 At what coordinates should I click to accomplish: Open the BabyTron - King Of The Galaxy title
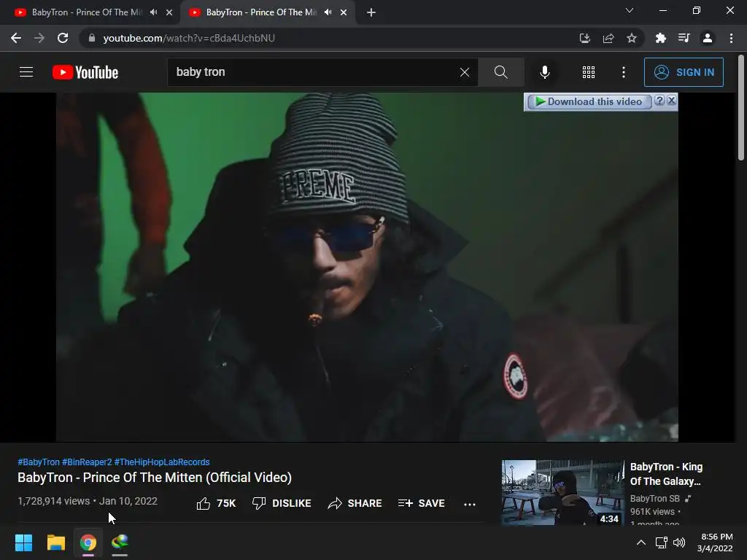(666, 474)
